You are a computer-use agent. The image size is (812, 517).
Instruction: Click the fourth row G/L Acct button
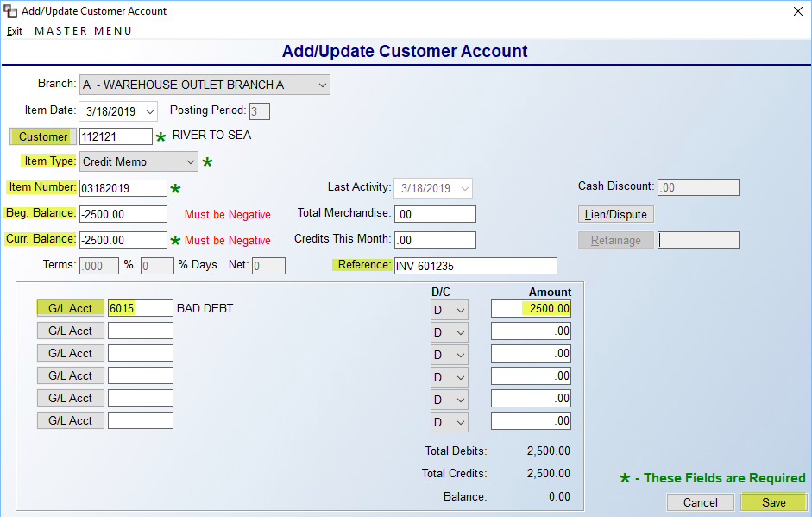tap(71, 375)
